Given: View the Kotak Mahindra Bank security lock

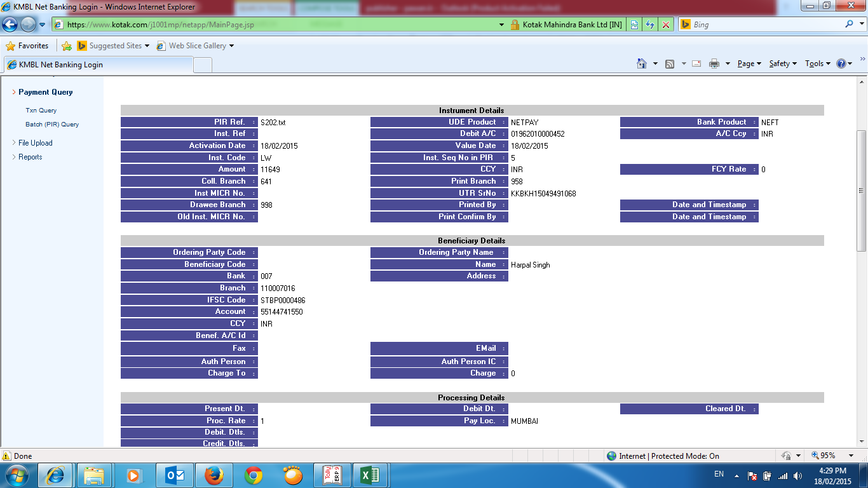Looking at the screenshot, I should 515,25.
